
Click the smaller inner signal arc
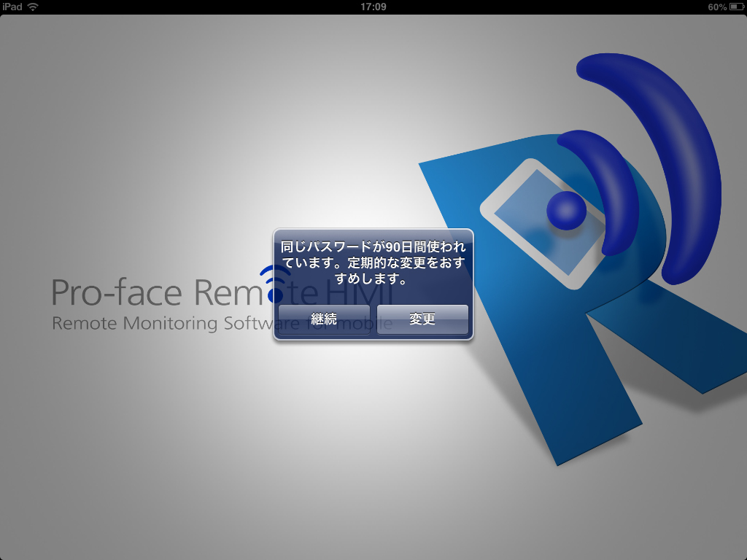[x=613, y=182]
